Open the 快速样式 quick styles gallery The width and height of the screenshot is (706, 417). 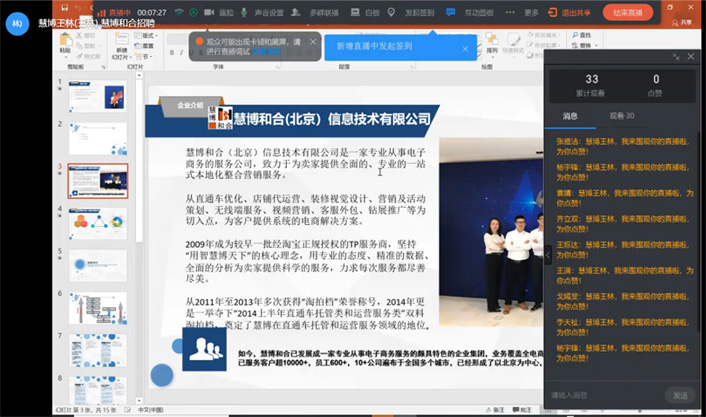click(513, 43)
